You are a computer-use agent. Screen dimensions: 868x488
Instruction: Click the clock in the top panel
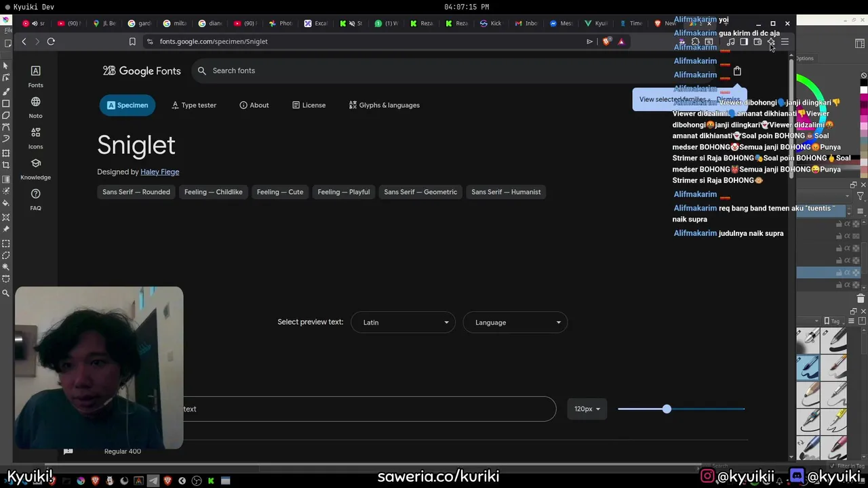(x=467, y=7)
